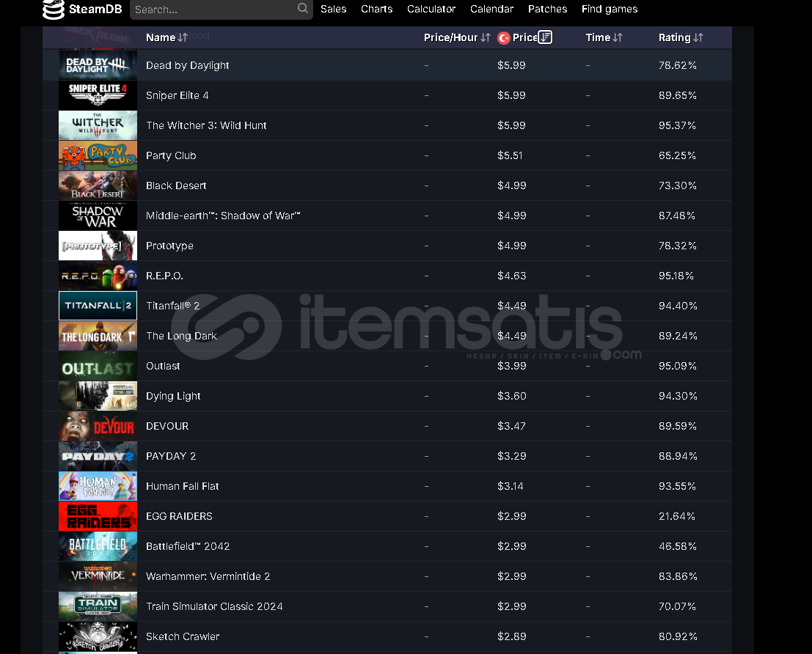Viewport: 812px width, 654px height.
Task: Open Dead by Daylight game link
Action: click(188, 65)
